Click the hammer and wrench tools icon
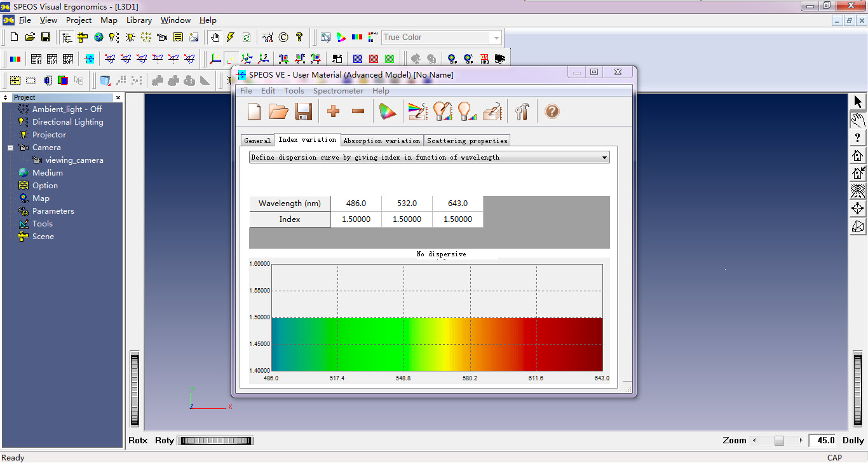Viewport: 868px width, 463px height. (x=522, y=112)
